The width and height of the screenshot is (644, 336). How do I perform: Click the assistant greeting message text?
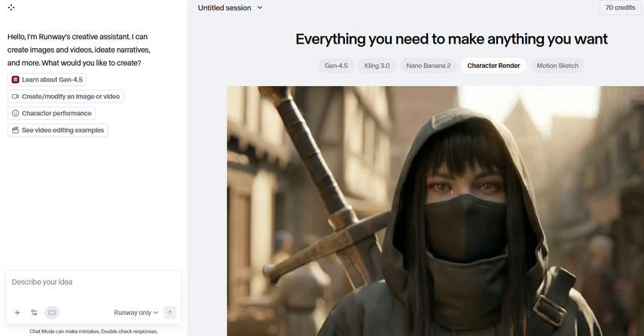pos(79,50)
